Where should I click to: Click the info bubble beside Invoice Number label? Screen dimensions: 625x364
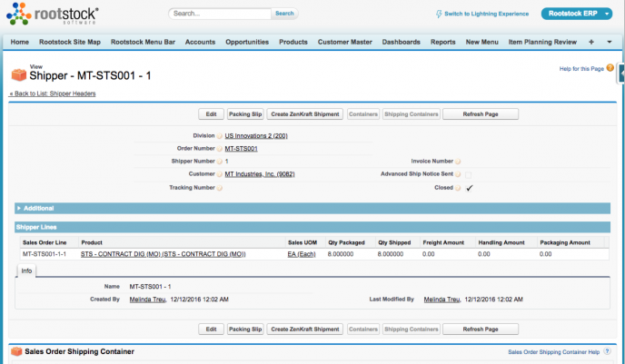click(458, 162)
